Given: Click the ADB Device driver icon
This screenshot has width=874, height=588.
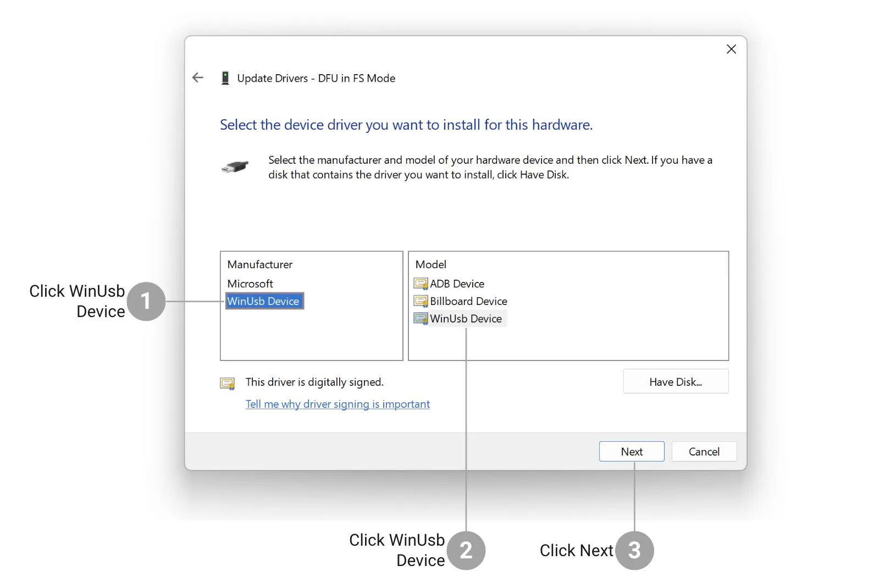Looking at the screenshot, I should [x=421, y=284].
